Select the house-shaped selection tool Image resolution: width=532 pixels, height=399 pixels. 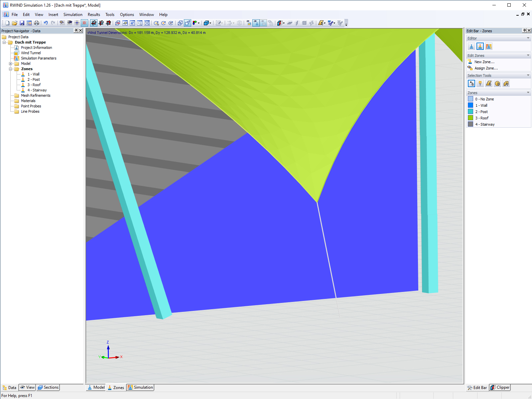point(506,84)
